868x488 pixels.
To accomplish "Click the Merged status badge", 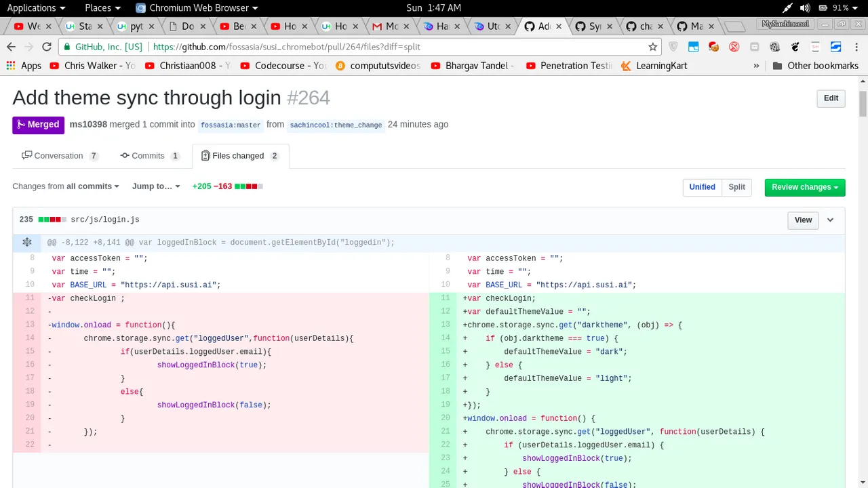I will pyautogui.click(x=38, y=125).
